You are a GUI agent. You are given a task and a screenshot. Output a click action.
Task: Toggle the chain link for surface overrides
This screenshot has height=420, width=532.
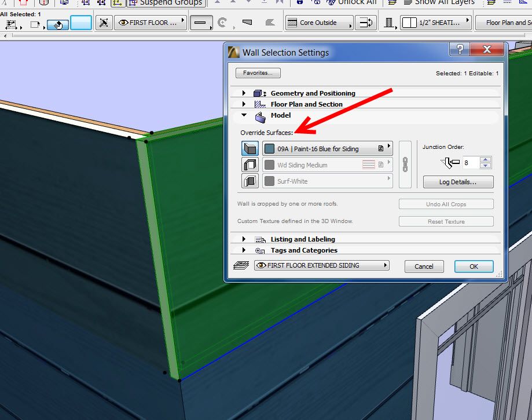pos(405,165)
